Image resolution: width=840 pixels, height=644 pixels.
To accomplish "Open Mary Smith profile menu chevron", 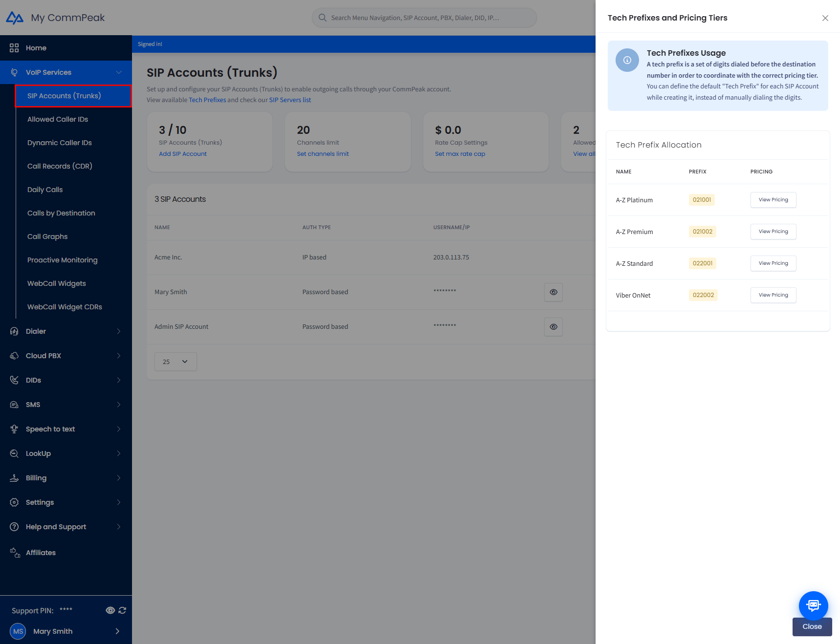I will point(117,631).
